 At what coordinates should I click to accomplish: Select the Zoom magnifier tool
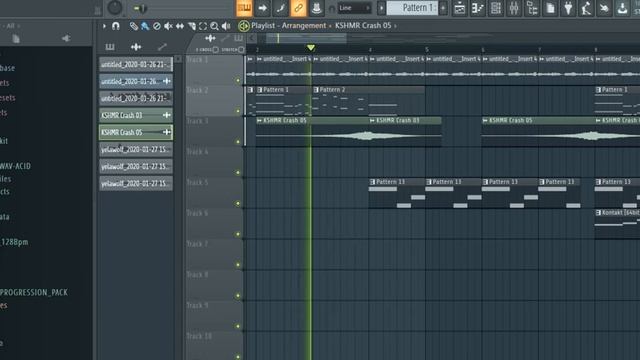(214, 26)
